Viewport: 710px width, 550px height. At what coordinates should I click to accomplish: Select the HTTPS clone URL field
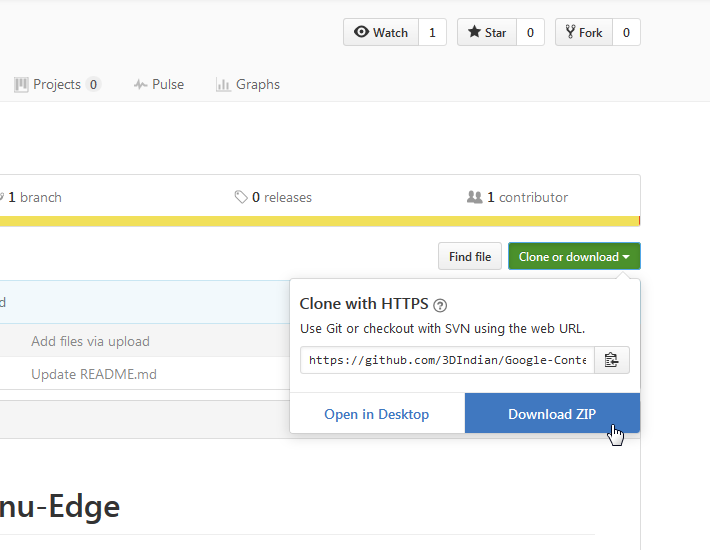[447, 360]
